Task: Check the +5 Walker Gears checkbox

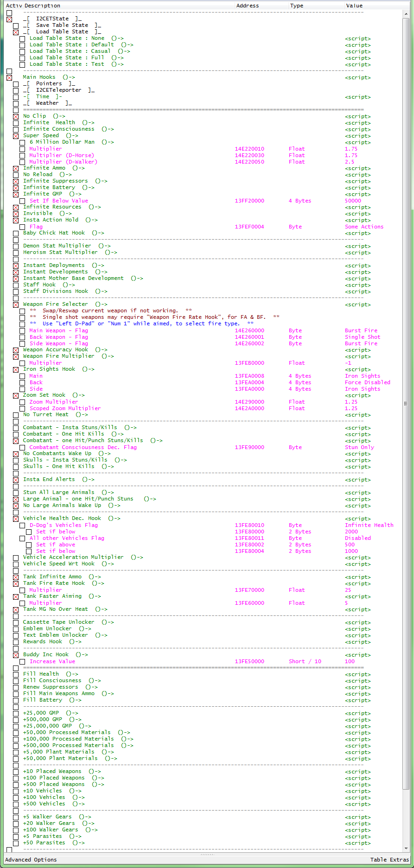Action: 16,817
